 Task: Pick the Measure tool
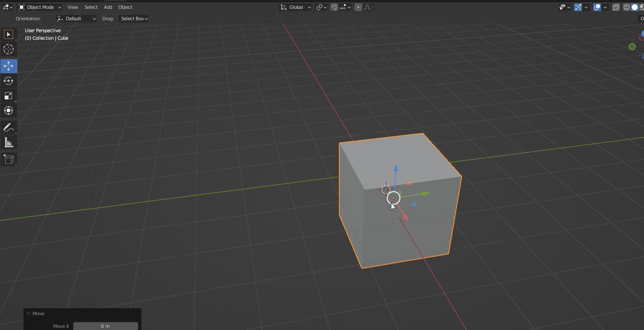(8, 143)
